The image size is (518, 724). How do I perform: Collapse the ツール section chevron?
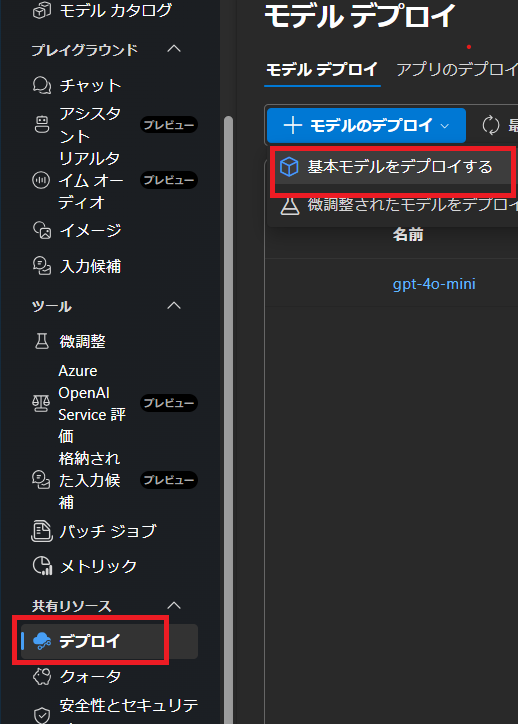pyautogui.click(x=174, y=305)
